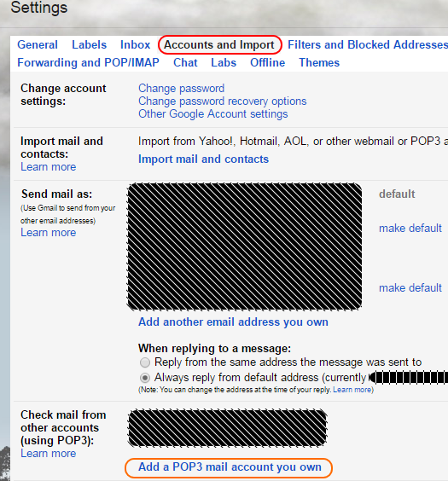448x481 pixels.
Task: Open Learn more under Send mail as
Action: click(x=49, y=233)
